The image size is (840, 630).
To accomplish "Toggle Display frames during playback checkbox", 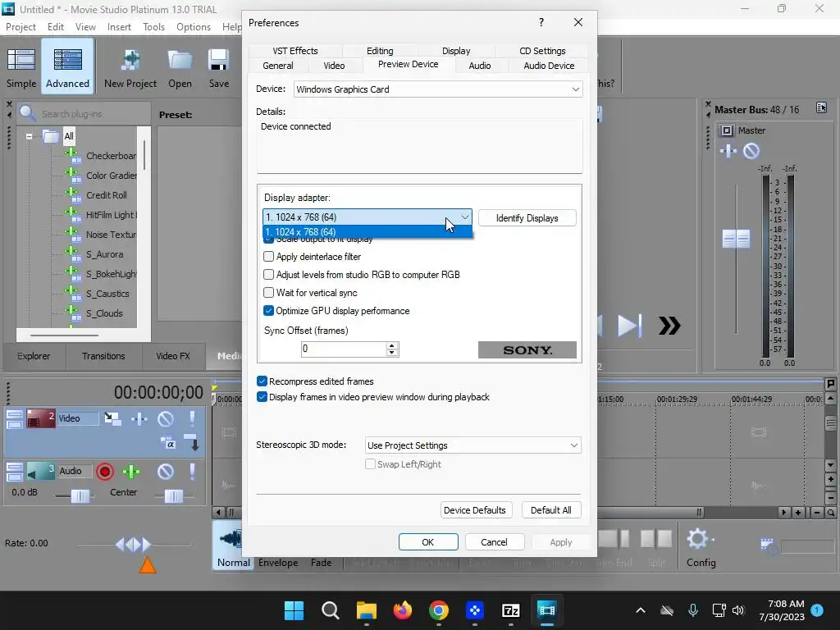I will (262, 397).
